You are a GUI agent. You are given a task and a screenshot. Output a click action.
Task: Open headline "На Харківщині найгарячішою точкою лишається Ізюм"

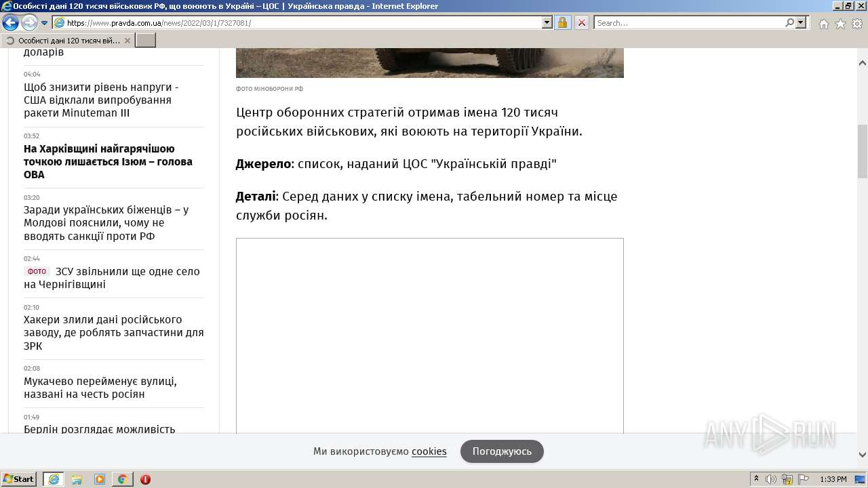click(x=108, y=161)
